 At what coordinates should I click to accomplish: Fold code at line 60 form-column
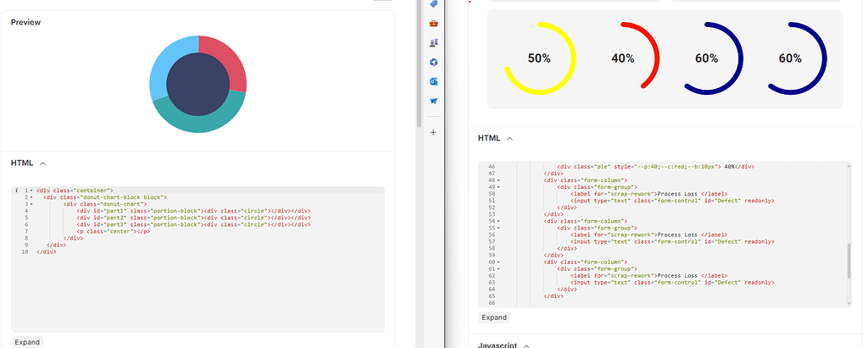(498, 262)
